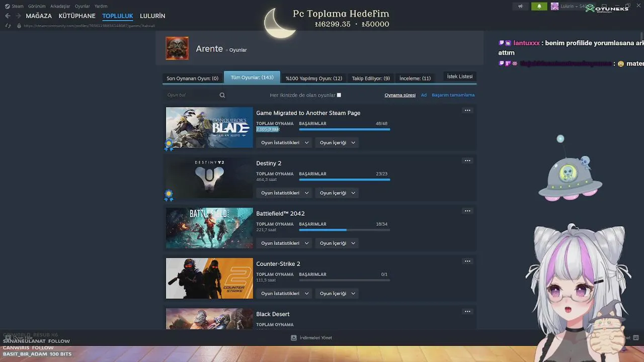This screenshot has width=644, height=362.
Task: Click Battlefield 2042's 18/34 achievement bar
Action: (x=345, y=230)
